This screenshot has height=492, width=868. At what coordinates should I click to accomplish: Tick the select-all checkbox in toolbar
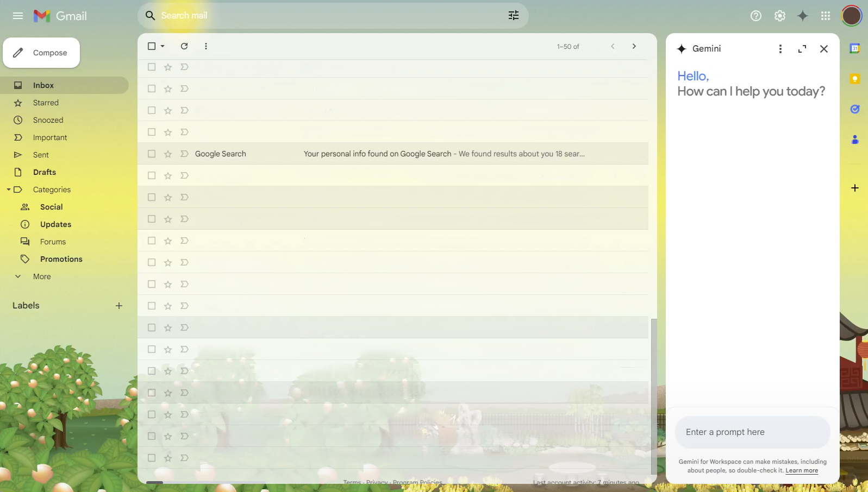coord(152,46)
